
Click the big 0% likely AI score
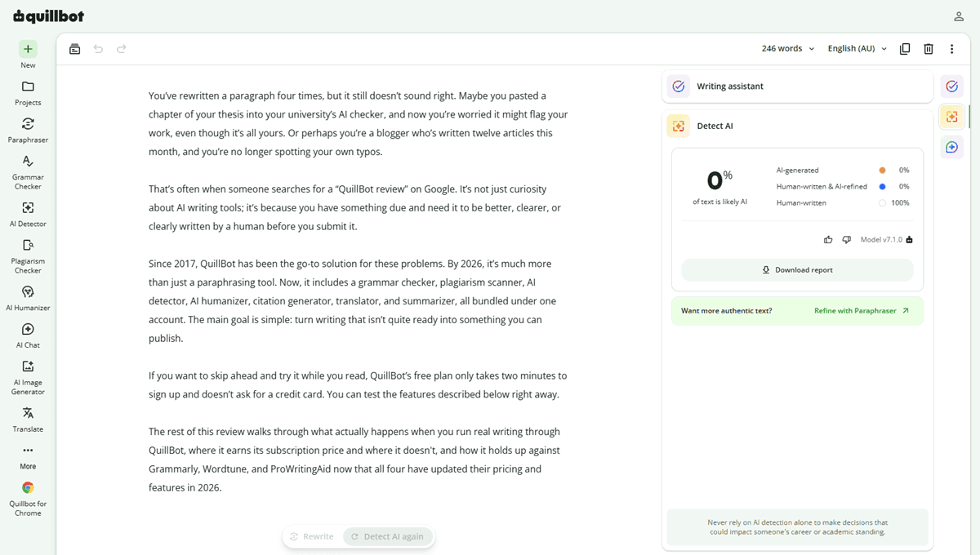pos(719,180)
